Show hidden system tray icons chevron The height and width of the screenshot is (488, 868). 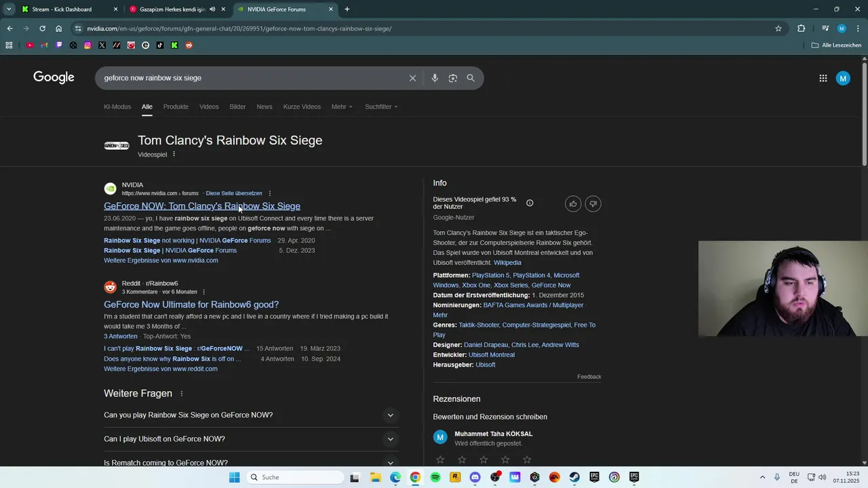(x=762, y=477)
